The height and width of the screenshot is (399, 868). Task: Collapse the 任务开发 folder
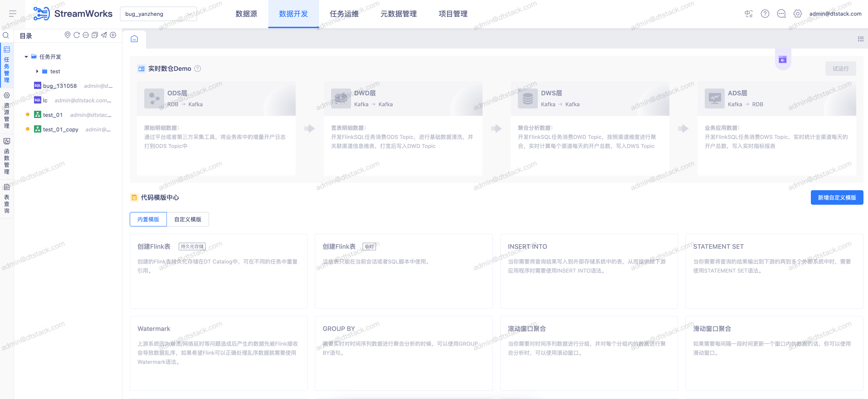26,57
